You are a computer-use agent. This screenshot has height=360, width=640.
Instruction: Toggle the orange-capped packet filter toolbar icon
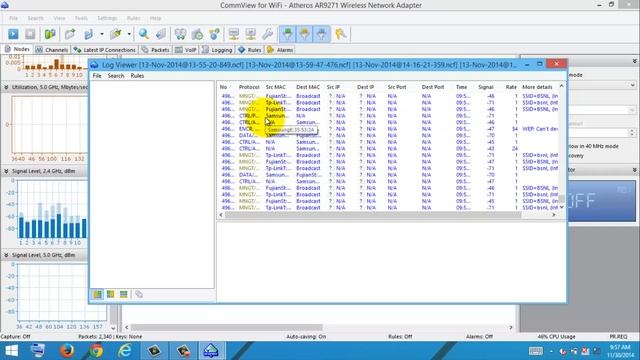pos(304,34)
